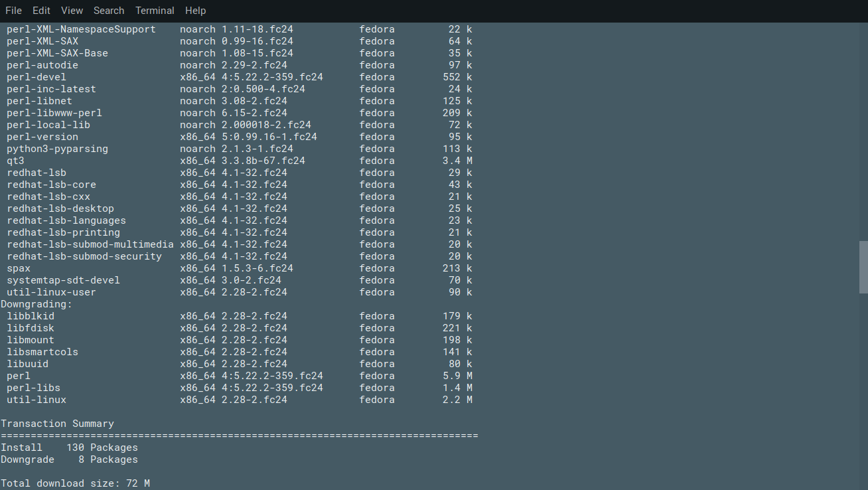
Task: Click the spax version 1.5.3-6.fc24
Action: (257, 268)
